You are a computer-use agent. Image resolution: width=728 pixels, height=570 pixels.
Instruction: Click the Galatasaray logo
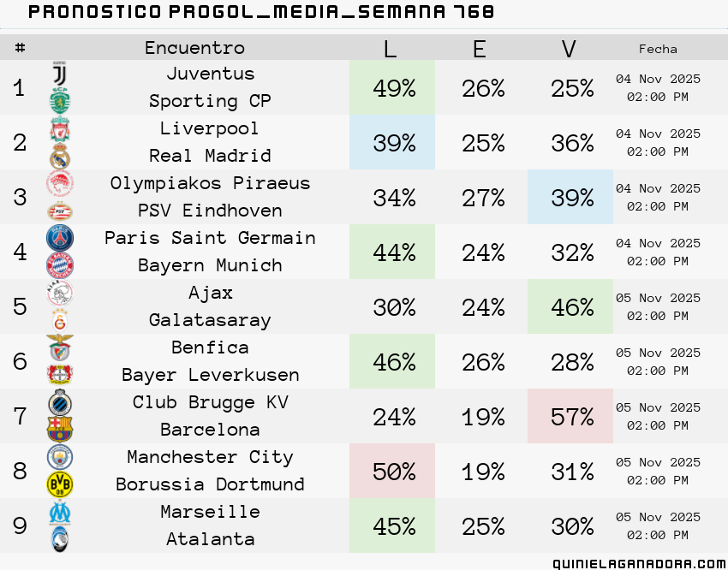(60, 320)
